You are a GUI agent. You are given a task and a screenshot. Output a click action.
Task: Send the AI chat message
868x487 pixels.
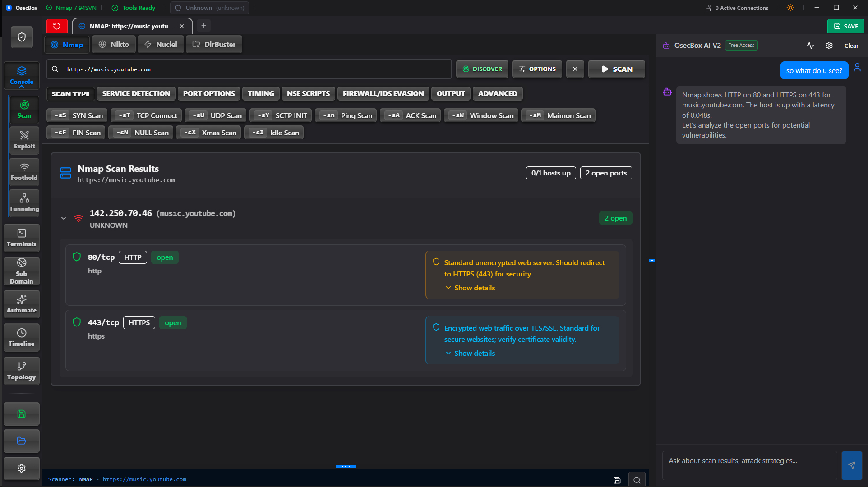(x=852, y=465)
